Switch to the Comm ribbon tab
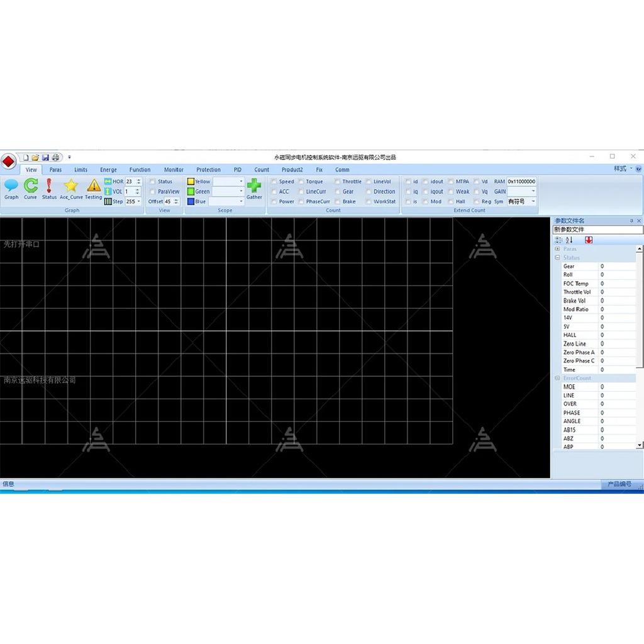The height and width of the screenshot is (644, 644). (342, 170)
